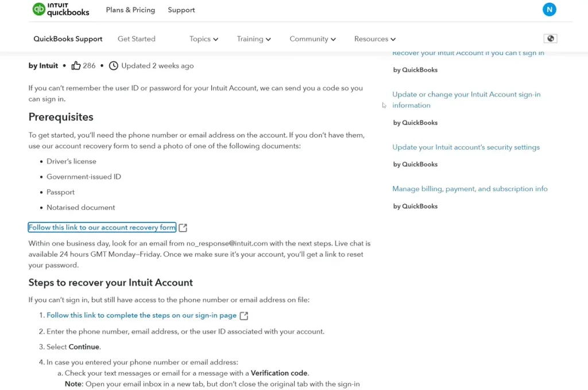The height and width of the screenshot is (390, 588).
Task: Open Update your Intuit account's security settings
Action: (x=466, y=147)
